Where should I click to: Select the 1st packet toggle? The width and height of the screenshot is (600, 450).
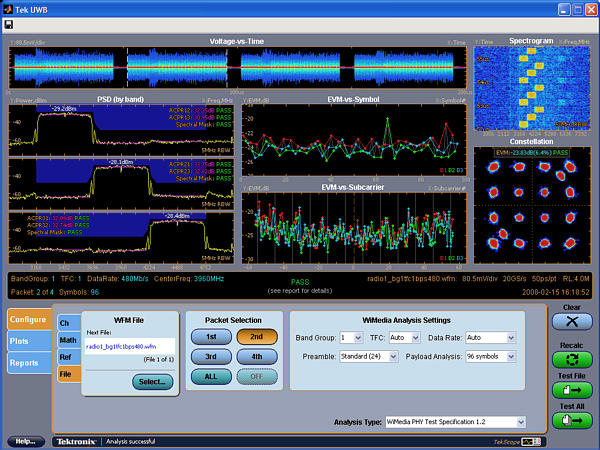[211, 337]
